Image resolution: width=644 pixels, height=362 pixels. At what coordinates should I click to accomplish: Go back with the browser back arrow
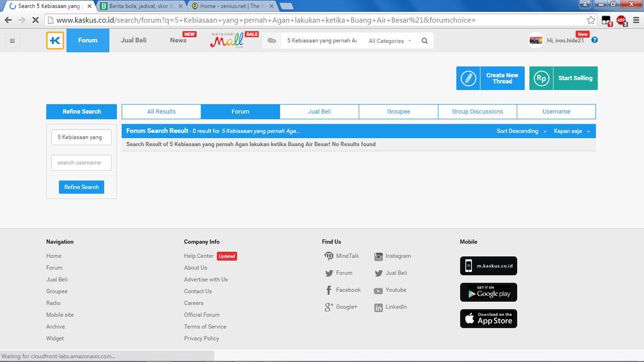[x=8, y=20]
